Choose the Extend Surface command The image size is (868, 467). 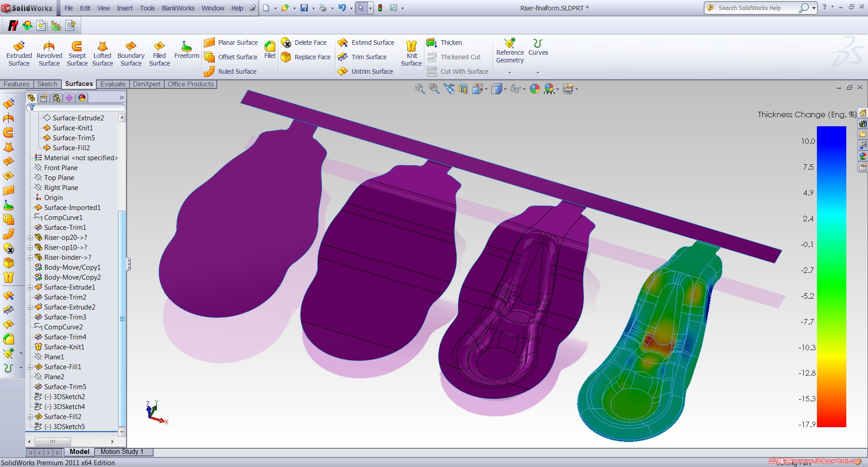pos(366,43)
